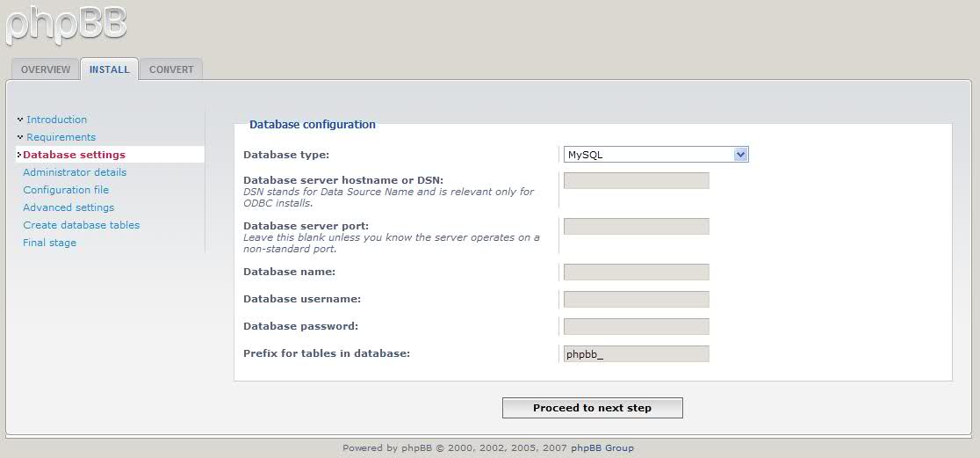Click the Requirements completed-step marker icon
Image resolution: width=980 pixels, height=458 pixels.
[20, 136]
